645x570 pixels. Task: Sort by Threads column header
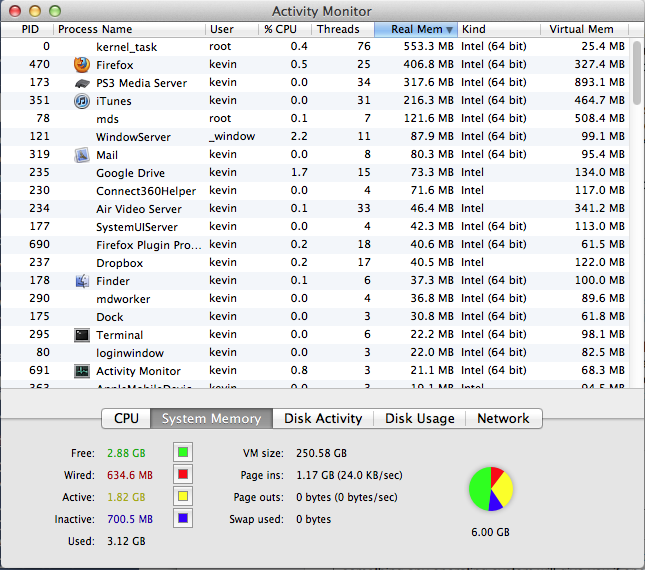pos(343,29)
